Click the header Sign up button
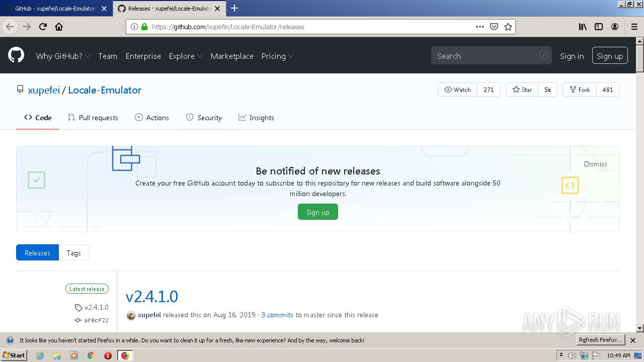Image resolution: width=644 pixels, height=362 pixels. (x=610, y=56)
